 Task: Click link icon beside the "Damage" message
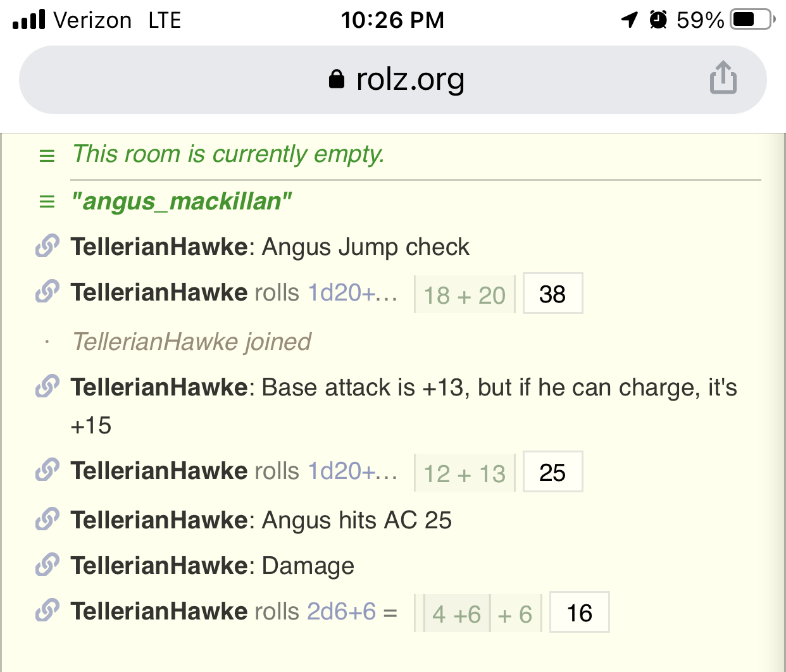coord(47,566)
